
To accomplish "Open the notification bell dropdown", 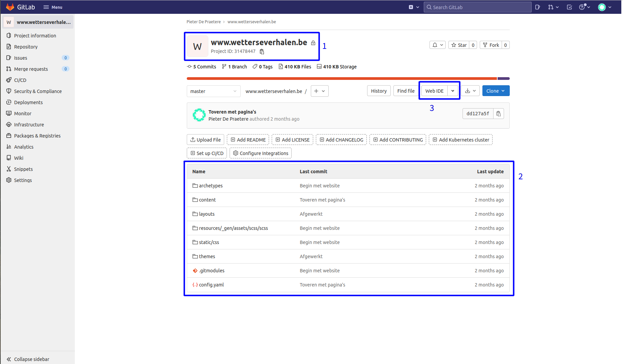I will 438,45.
